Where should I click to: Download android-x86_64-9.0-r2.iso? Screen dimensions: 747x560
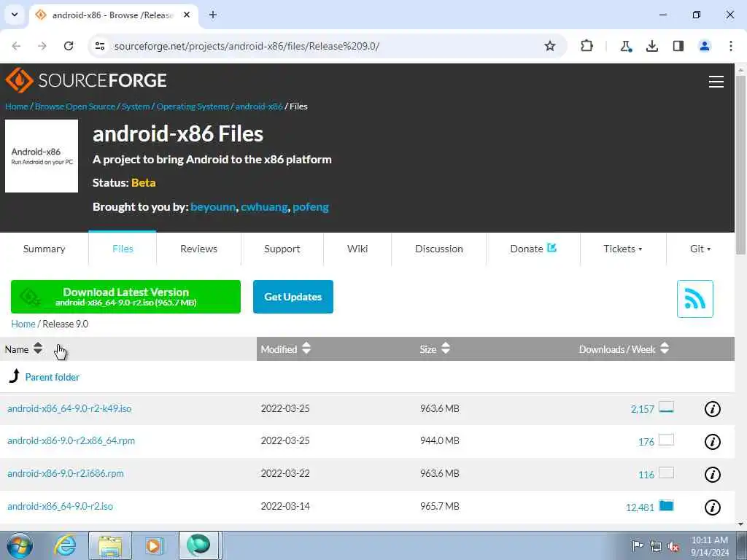point(60,506)
